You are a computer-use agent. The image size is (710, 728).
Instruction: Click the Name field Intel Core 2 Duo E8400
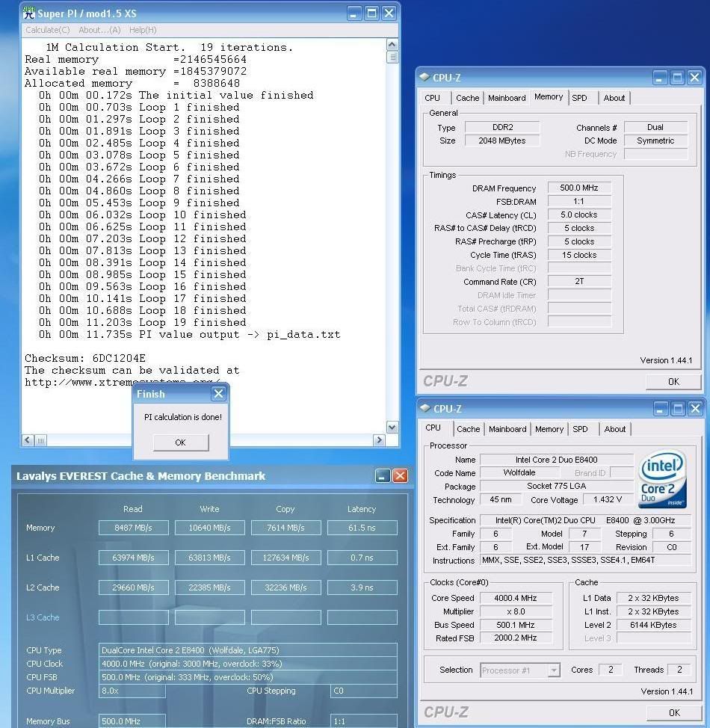point(556,460)
